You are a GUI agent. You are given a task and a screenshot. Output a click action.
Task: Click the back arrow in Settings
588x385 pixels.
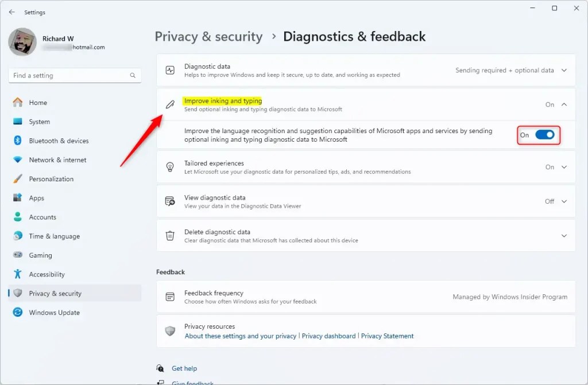pos(12,12)
